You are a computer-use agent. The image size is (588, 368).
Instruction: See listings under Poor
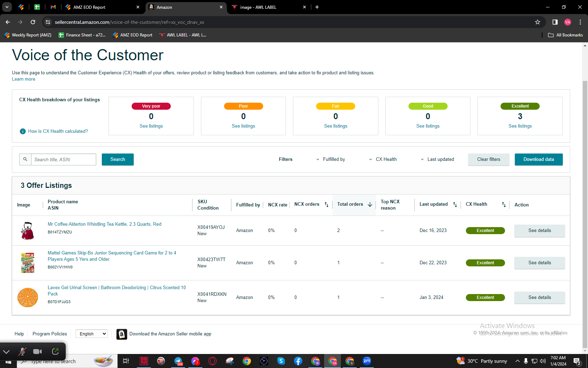(243, 126)
